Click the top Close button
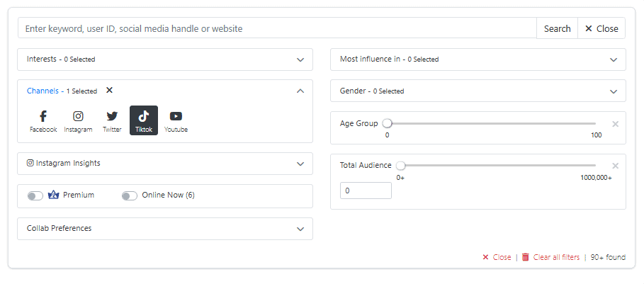Viewport: 644px width, 284px height. [x=601, y=28]
